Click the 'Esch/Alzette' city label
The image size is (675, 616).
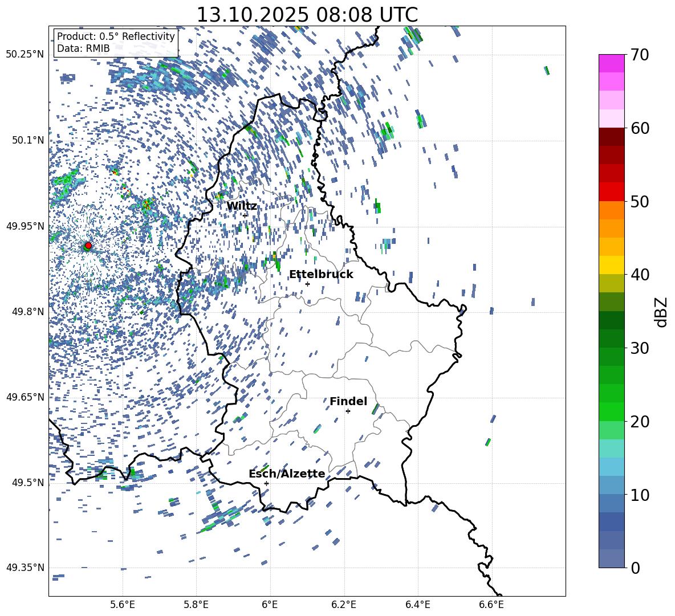[287, 474]
